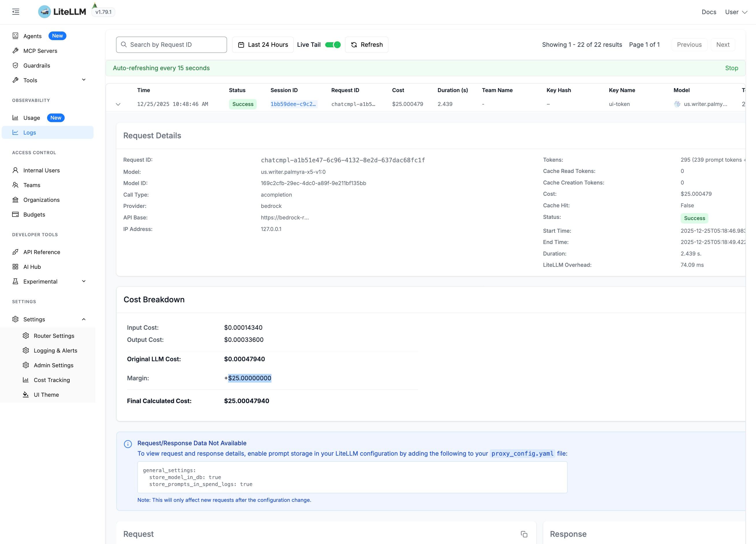Viewport: 756px width, 544px height.
Task: Click the copy icon in Request panel
Action: click(x=524, y=534)
